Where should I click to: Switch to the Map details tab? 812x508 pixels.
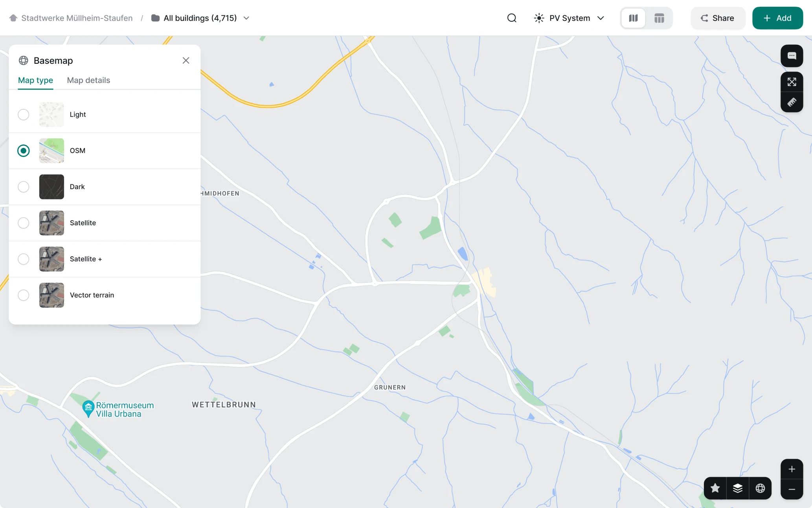click(x=88, y=80)
